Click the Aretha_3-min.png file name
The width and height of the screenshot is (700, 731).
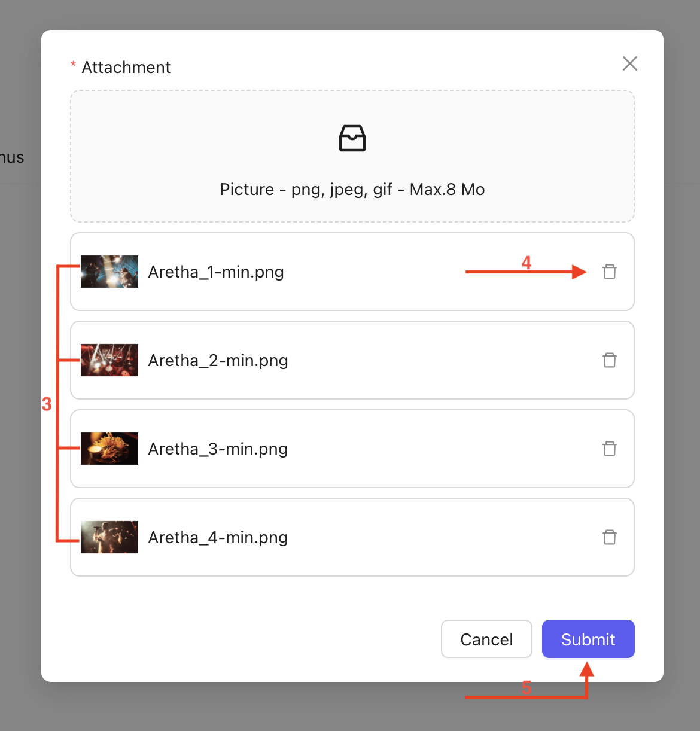click(218, 449)
